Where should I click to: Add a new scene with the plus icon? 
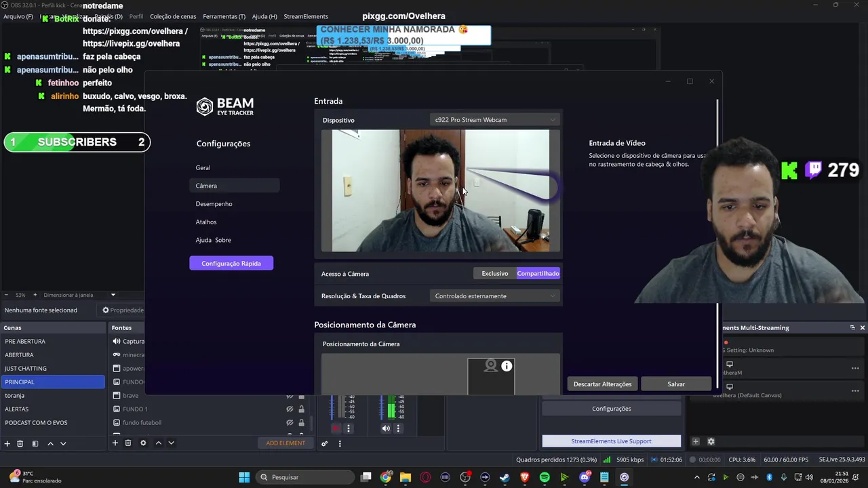tap(7, 443)
